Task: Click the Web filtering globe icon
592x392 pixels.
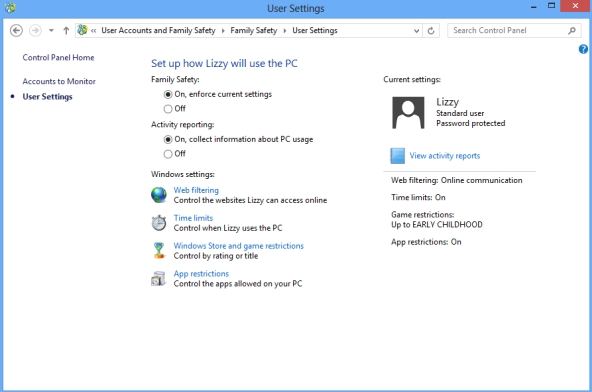Action: coord(159,195)
